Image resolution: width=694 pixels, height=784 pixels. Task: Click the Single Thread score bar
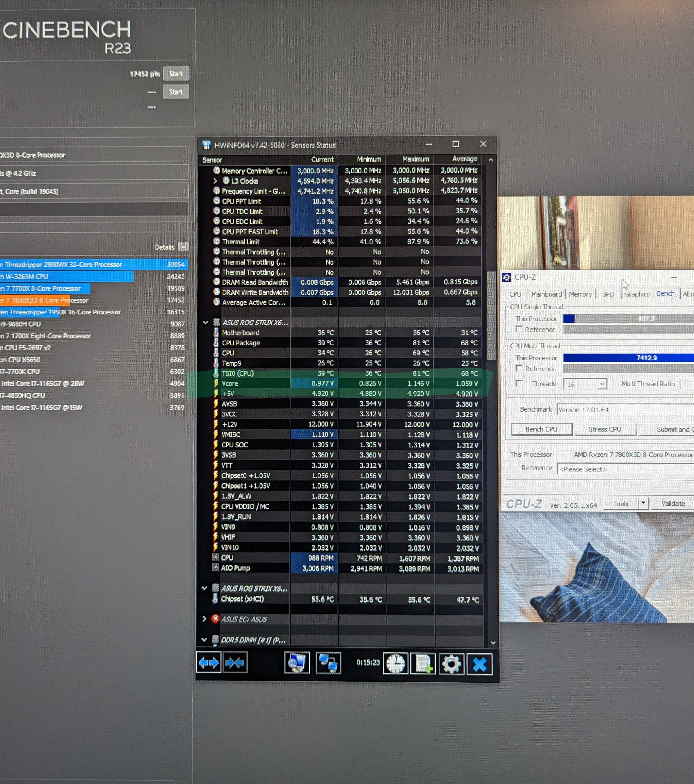pos(628,318)
